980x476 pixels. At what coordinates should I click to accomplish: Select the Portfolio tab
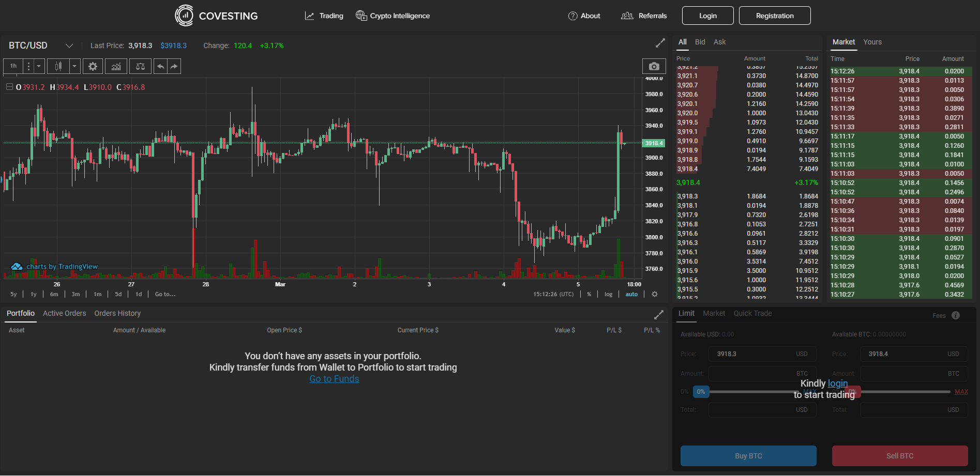tap(21, 313)
